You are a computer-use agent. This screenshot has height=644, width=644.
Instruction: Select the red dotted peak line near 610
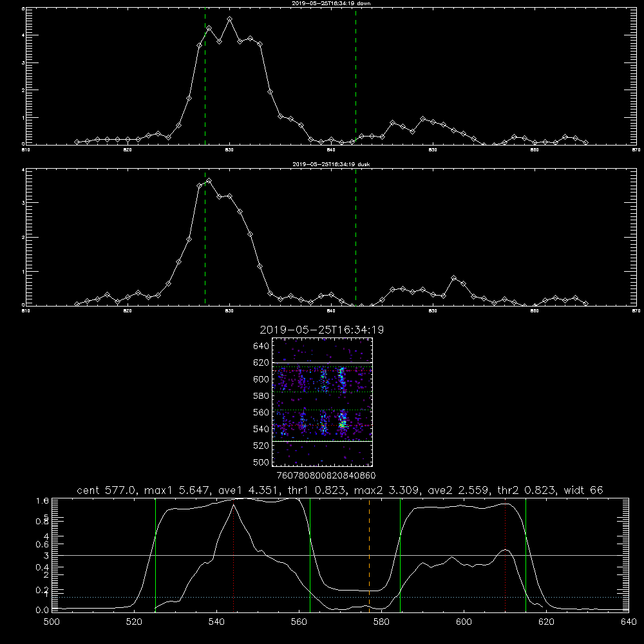pyautogui.click(x=505, y=556)
